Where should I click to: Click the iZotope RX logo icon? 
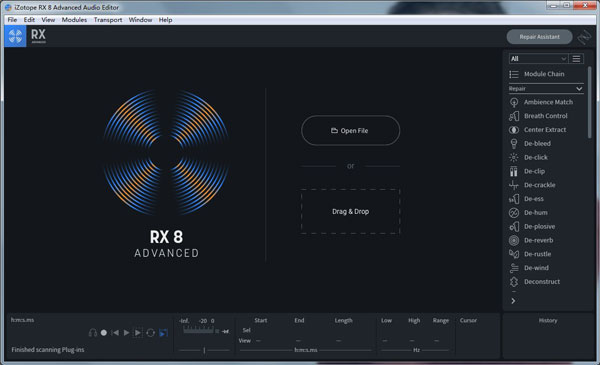click(x=15, y=36)
